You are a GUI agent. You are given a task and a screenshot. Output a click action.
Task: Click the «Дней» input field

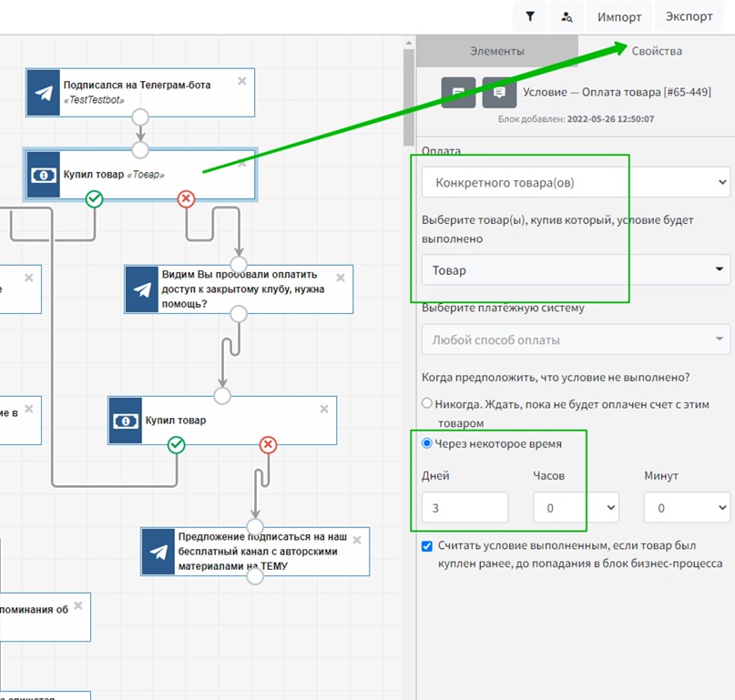point(464,508)
